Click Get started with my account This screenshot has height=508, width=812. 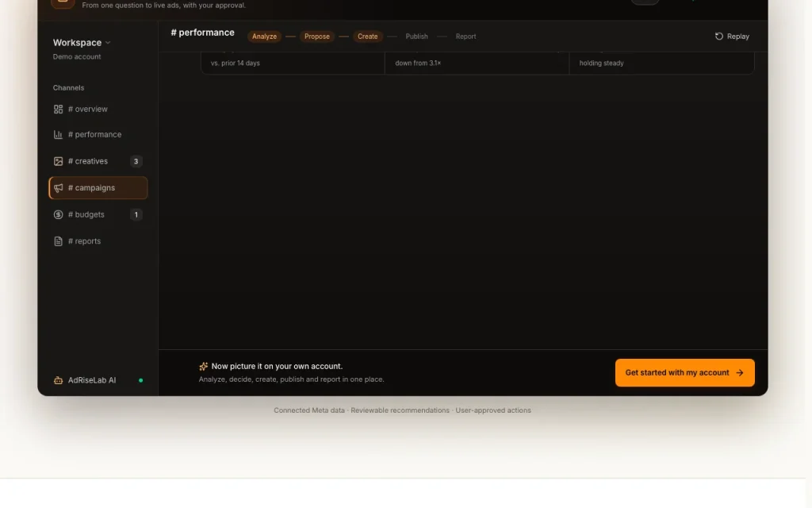684,373
